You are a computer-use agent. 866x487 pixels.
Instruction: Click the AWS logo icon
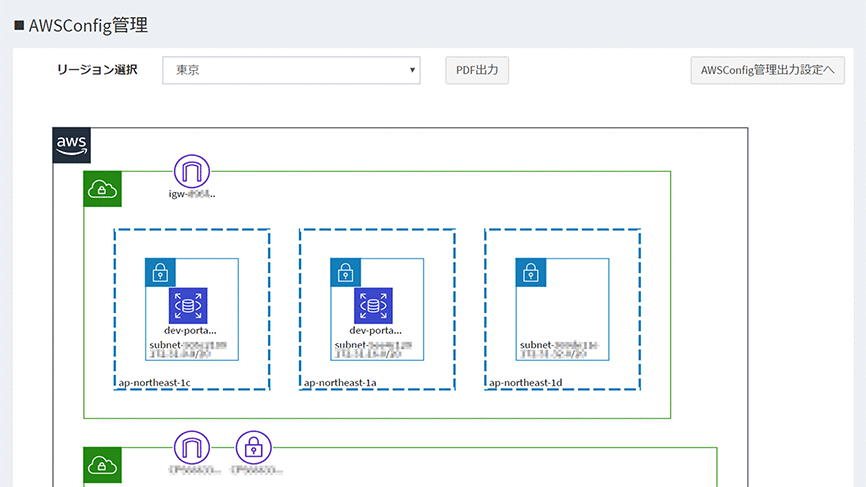(72, 145)
